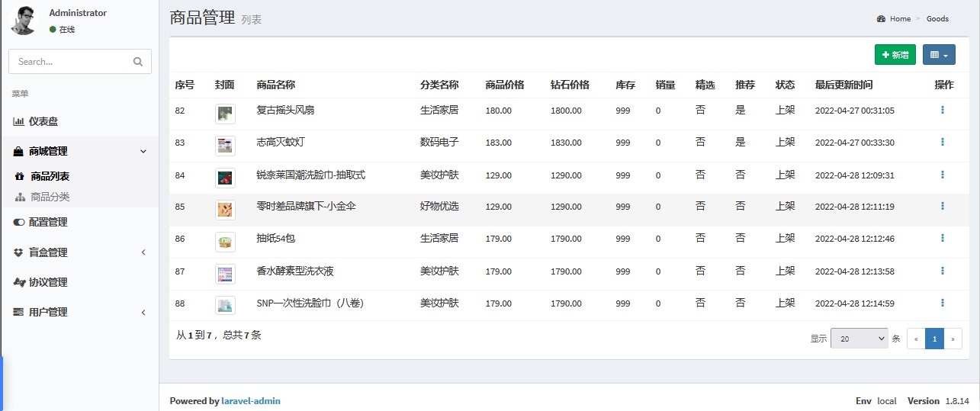
Task: Click the search magnifier icon in sidebar
Action: [137, 62]
